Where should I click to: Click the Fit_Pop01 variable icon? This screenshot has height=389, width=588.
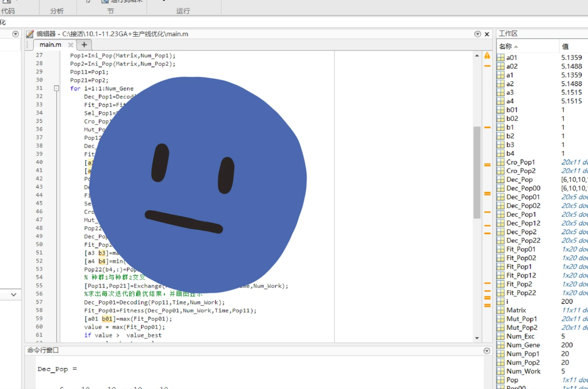(x=501, y=249)
